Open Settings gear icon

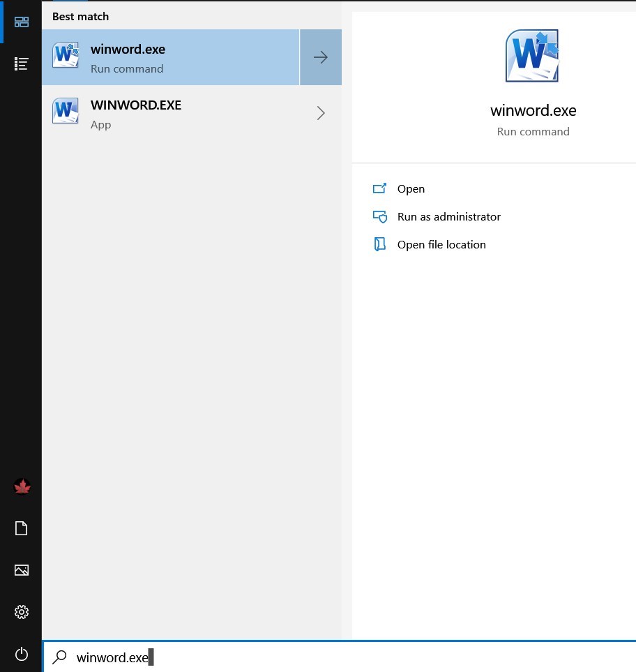[22, 611]
